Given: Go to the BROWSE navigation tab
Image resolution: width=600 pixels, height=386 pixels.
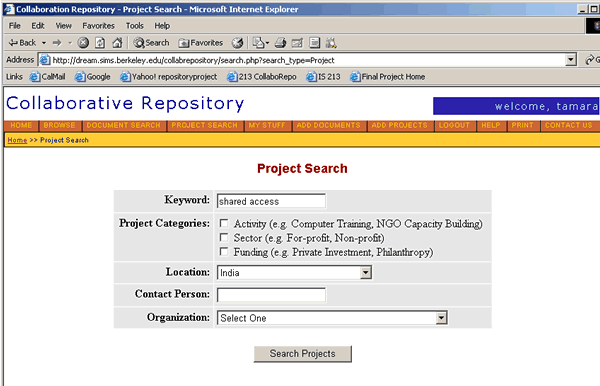Looking at the screenshot, I should (x=59, y=125).
